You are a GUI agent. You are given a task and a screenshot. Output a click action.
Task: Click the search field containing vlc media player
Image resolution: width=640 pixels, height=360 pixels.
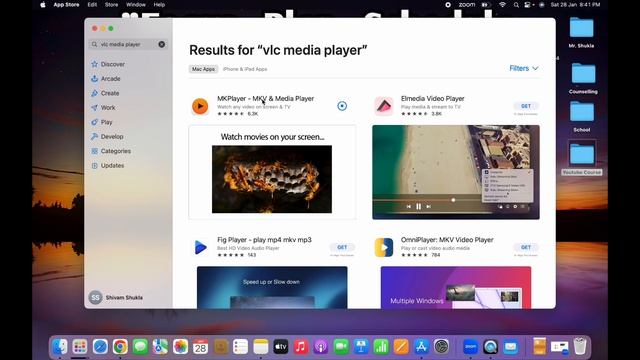[x=128, y=44]
